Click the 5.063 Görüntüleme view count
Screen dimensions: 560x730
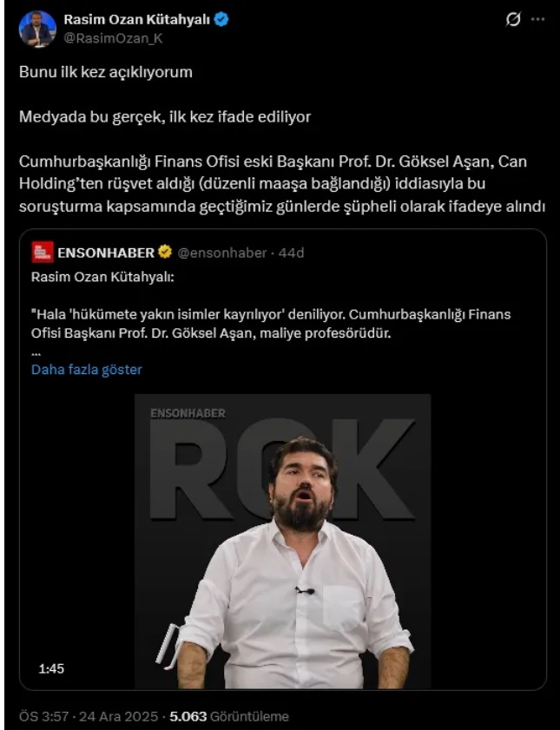click(x=229, y=716)
